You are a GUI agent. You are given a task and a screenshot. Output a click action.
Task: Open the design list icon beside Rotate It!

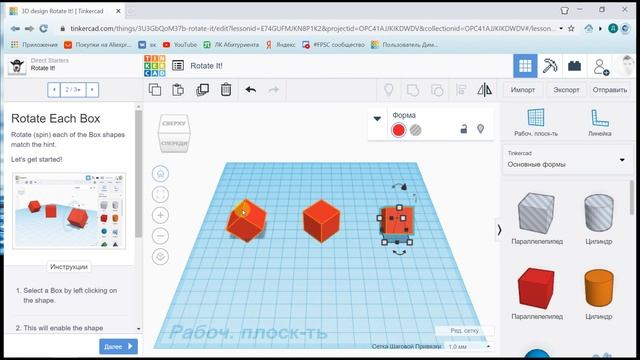pos(178,65)
